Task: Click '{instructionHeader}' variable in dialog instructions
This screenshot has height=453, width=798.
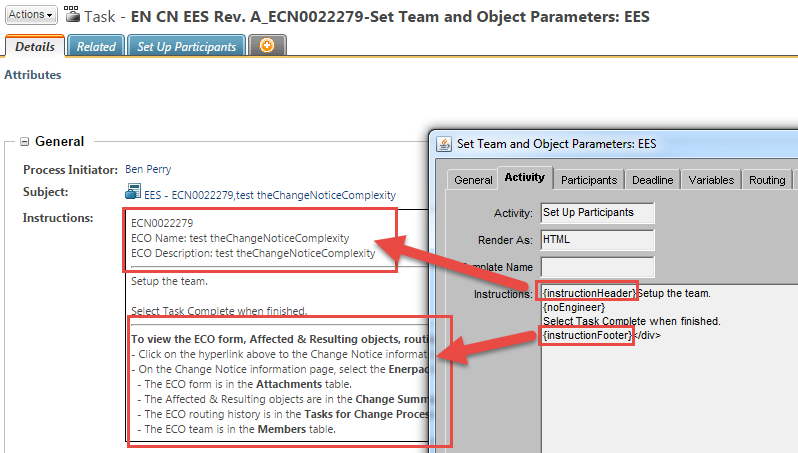Action: (589, 293)
